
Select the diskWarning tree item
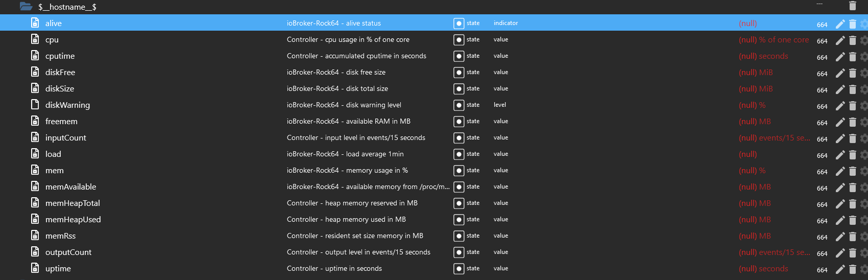point(67,105)
